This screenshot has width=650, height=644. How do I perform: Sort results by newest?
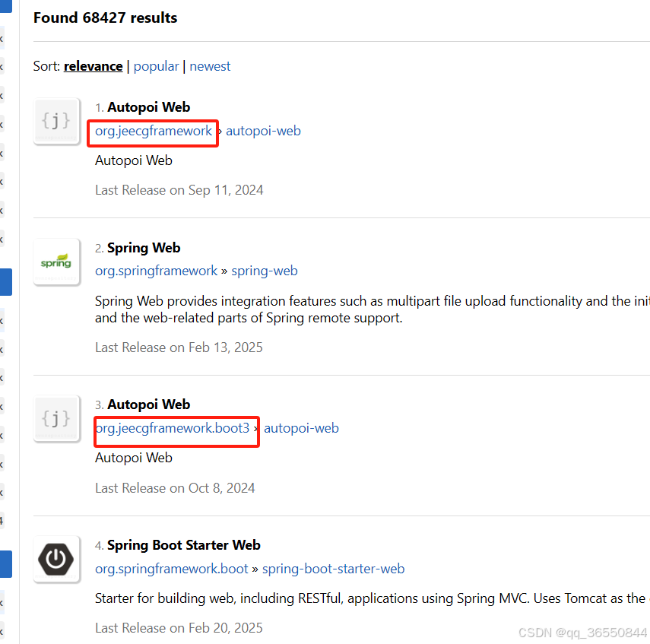coord(210,66)
